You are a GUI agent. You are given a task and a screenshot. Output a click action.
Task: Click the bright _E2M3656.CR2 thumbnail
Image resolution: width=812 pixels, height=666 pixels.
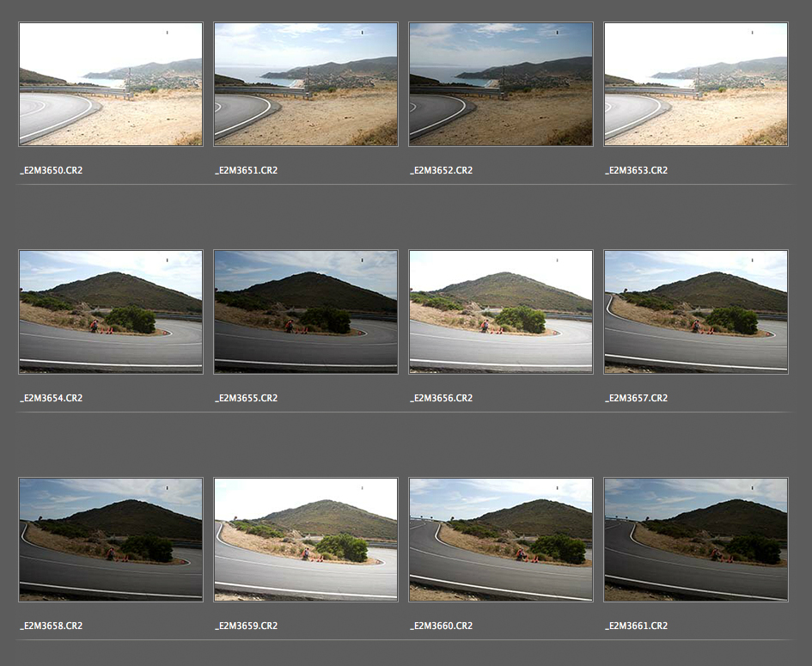[501, 312]
